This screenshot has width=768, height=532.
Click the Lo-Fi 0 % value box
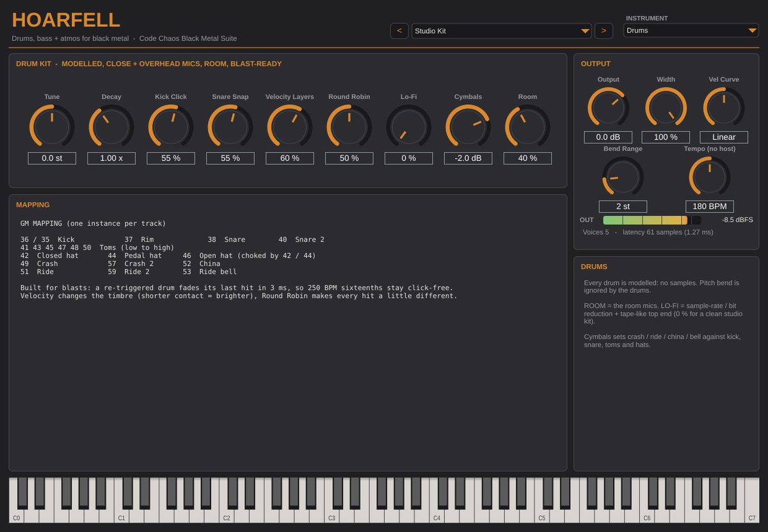409,158
